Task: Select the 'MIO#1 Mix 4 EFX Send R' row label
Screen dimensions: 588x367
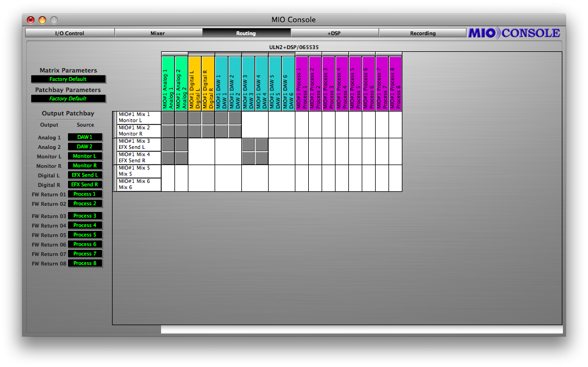Action: point(139,158)
